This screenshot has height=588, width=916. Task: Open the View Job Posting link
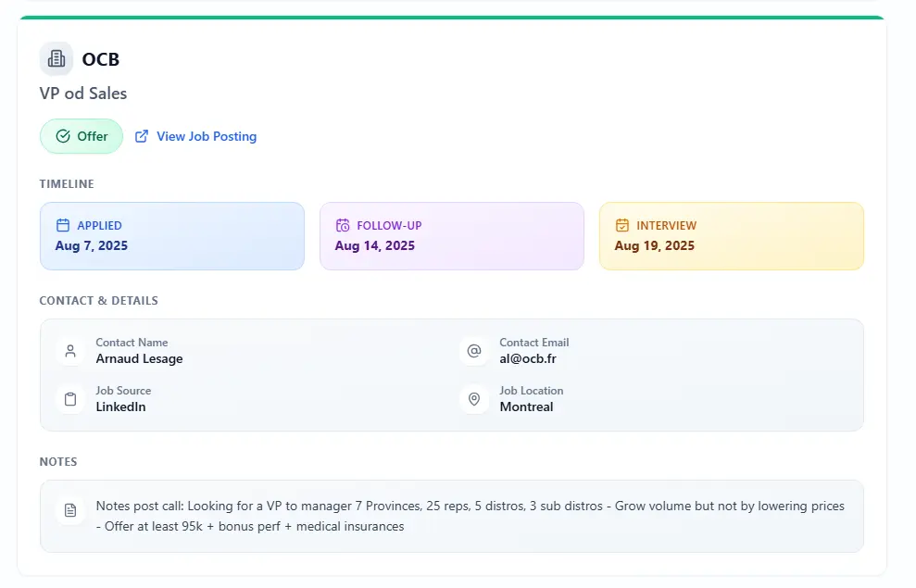pos(195,136)
